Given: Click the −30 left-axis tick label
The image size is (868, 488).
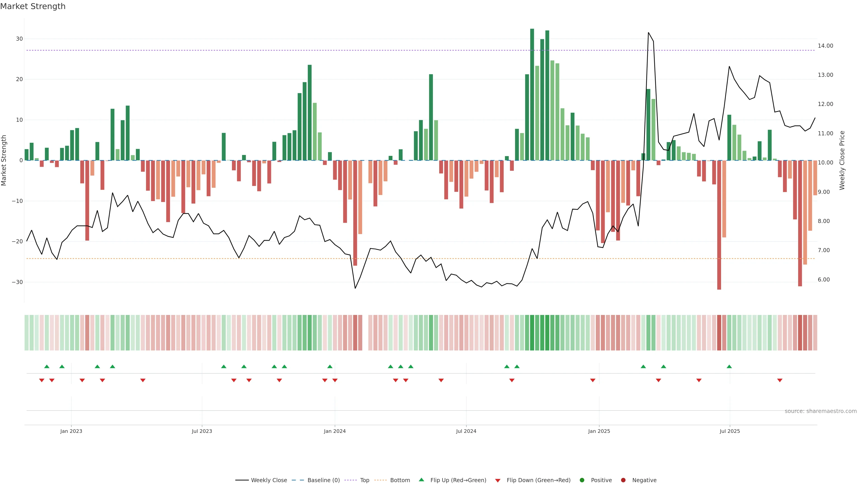Looking at the screenshot, I should [x=17, y=282].
